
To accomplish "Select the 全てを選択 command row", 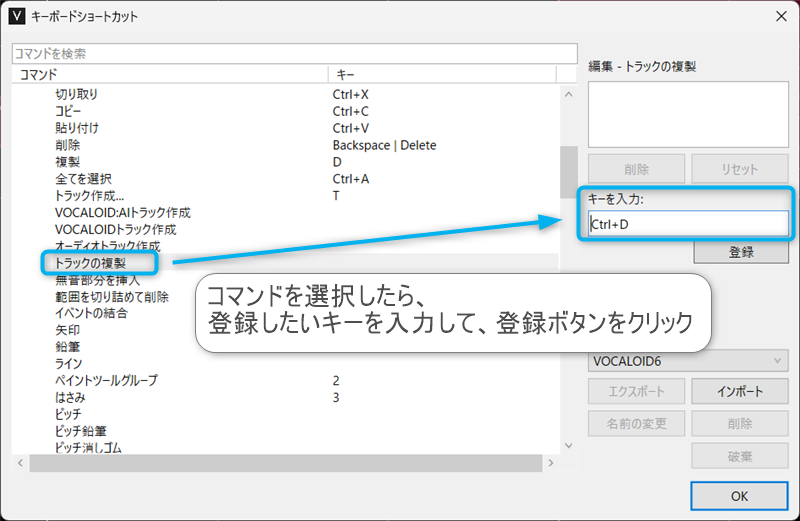I will tap(285, 179).
